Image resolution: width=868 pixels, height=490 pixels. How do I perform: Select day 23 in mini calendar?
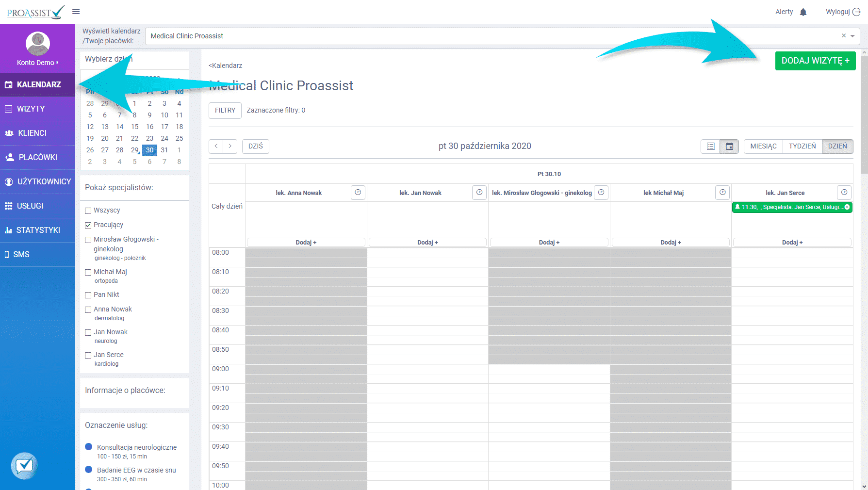click(149, 138)
